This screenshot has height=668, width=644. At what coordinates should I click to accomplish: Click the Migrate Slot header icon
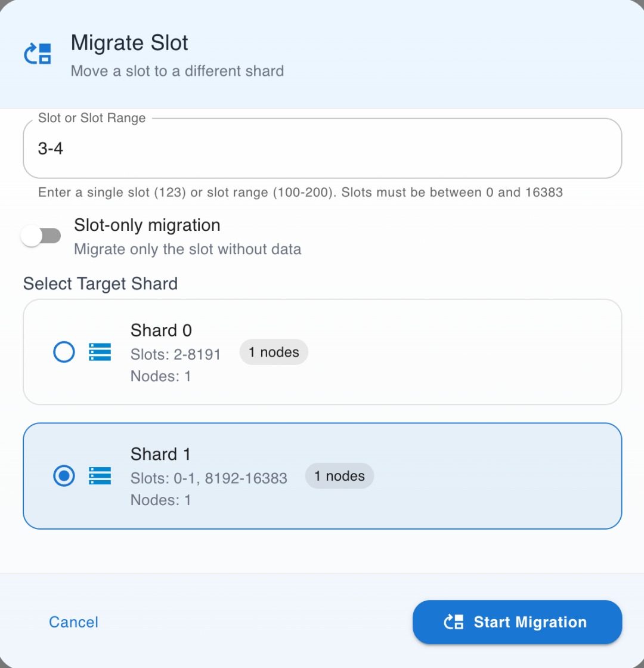point(38,54)
